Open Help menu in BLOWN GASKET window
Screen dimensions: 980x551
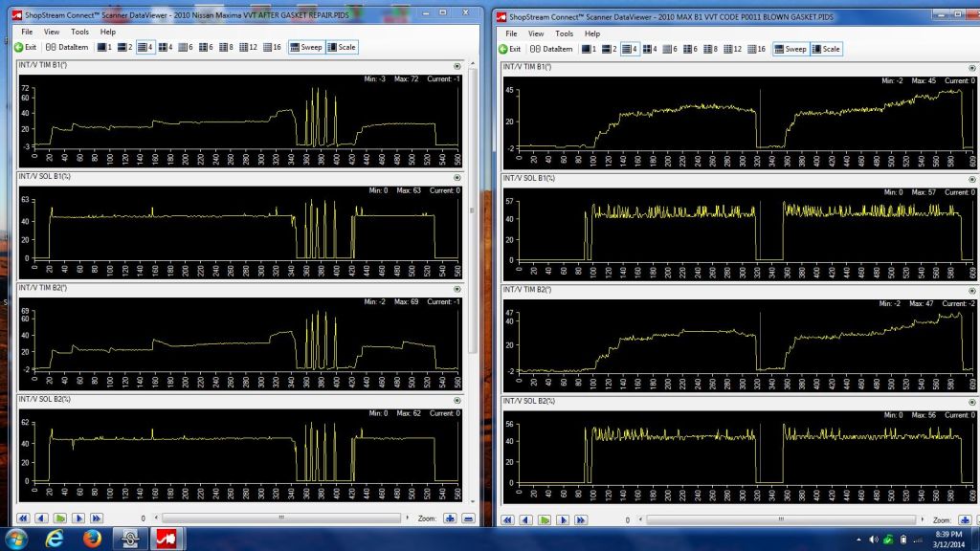(591, 33)
